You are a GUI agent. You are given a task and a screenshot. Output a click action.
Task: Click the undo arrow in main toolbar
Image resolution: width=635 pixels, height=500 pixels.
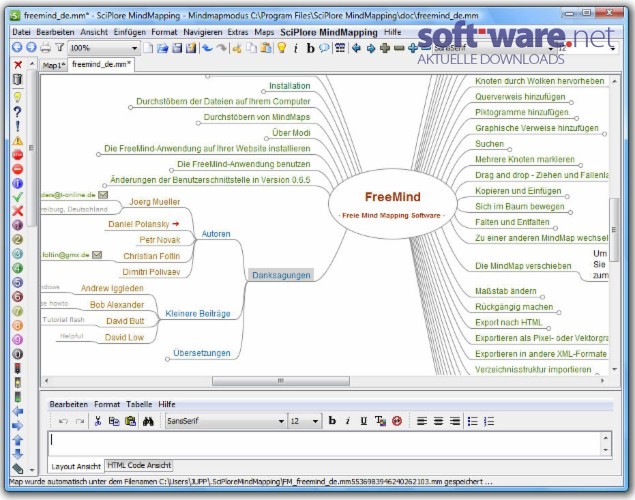pos(207,48)
